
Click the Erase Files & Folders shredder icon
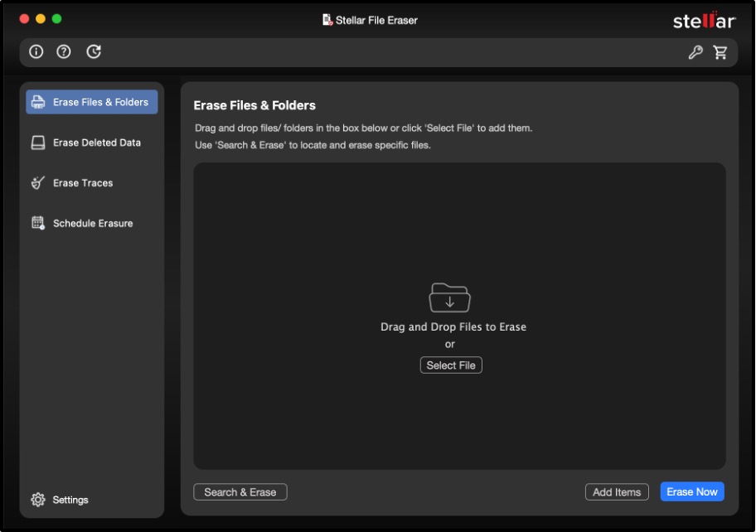coord(38,102)
